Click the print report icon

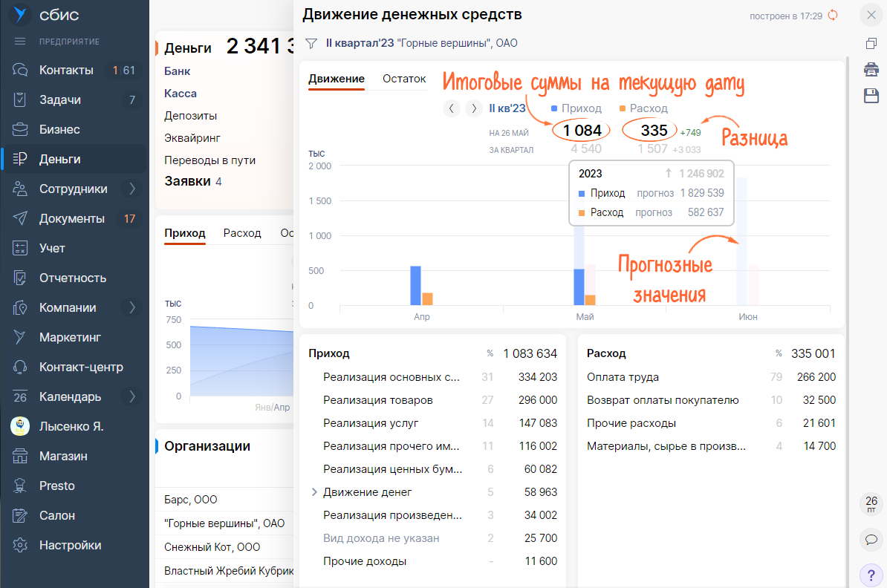871,70
